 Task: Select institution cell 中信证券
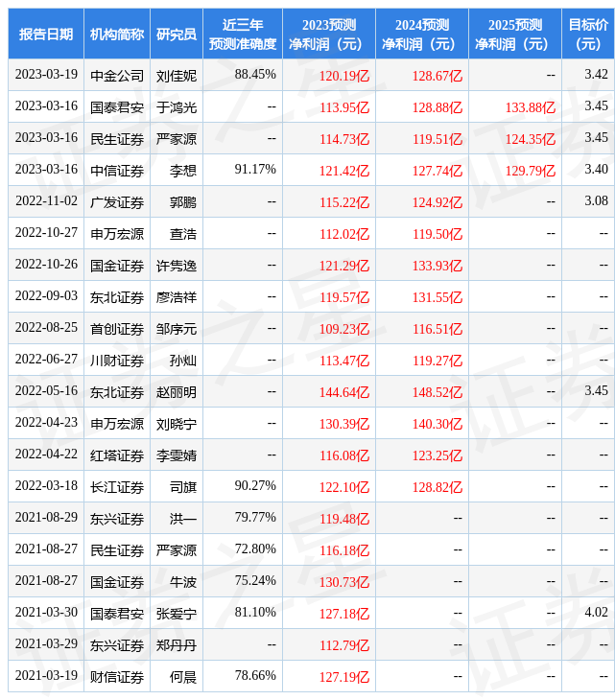click(117, 171)
